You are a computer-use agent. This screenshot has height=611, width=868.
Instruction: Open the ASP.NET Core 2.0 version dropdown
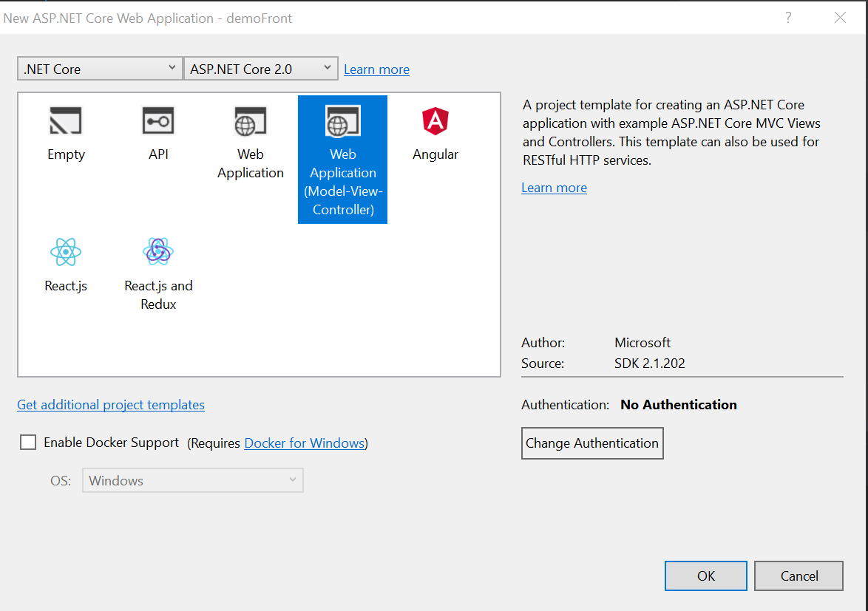[x=260, y=68]
